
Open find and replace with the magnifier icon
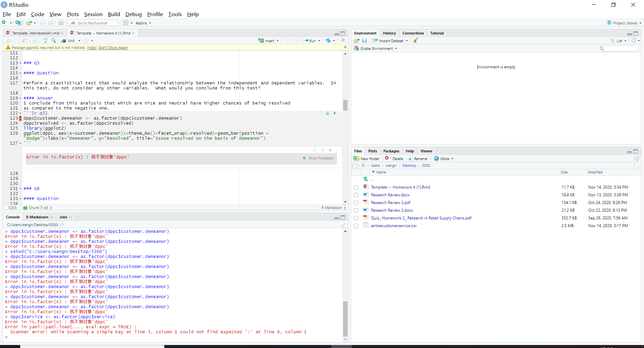pos(54,41)
